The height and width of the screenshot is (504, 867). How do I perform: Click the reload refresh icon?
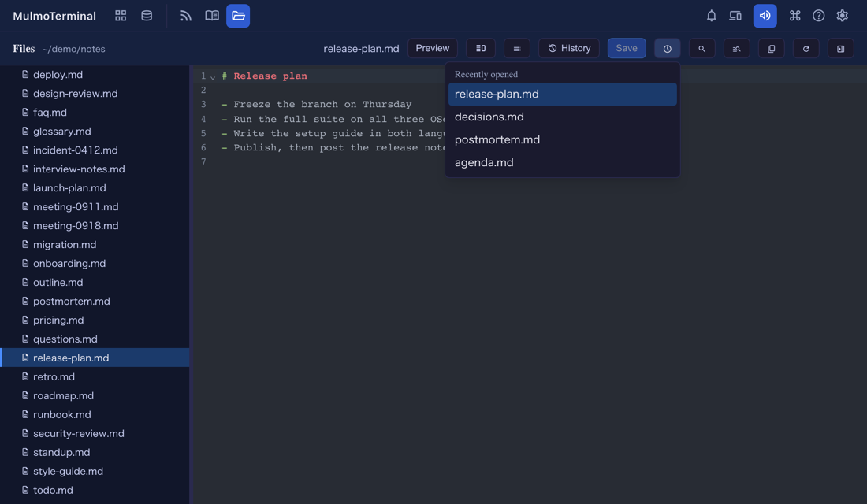(x=806, y=48)
